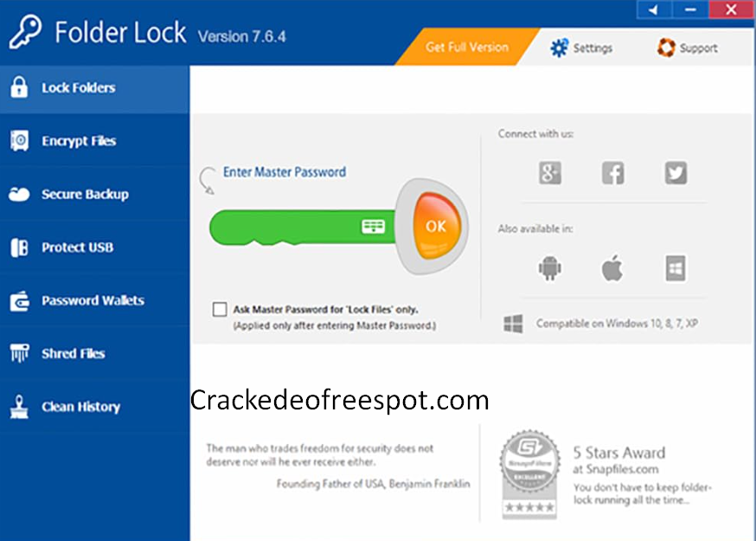Click the orange OK button
Screen dimensions: 756x541
pyautogui.click(x=436, y=226)
